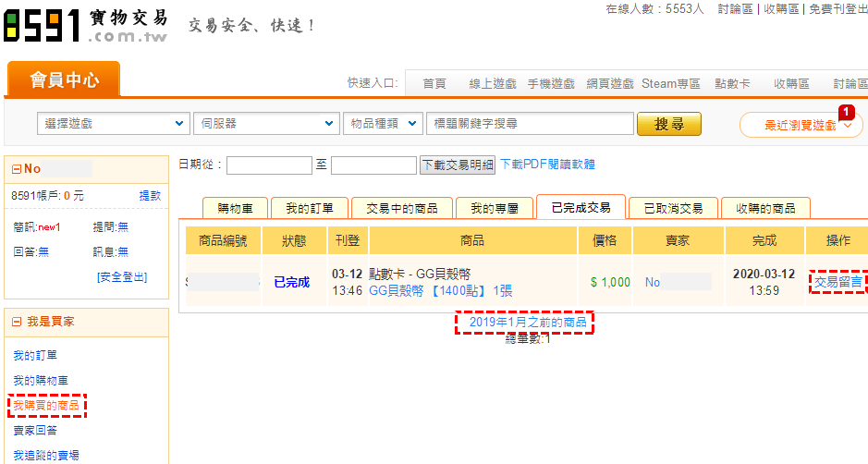Open the 選擇遊戲 dropdown
Screen dimensions: 868x464
[x=113, y=124]
